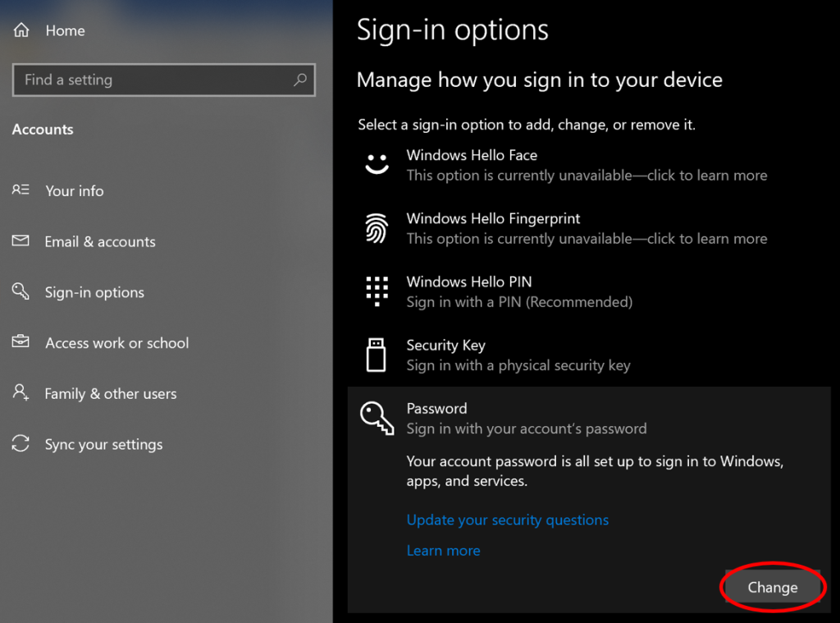This screenshot has width=840, height=623.
Task: Click the search magnifier icon
Action: (x=300, y=80)
